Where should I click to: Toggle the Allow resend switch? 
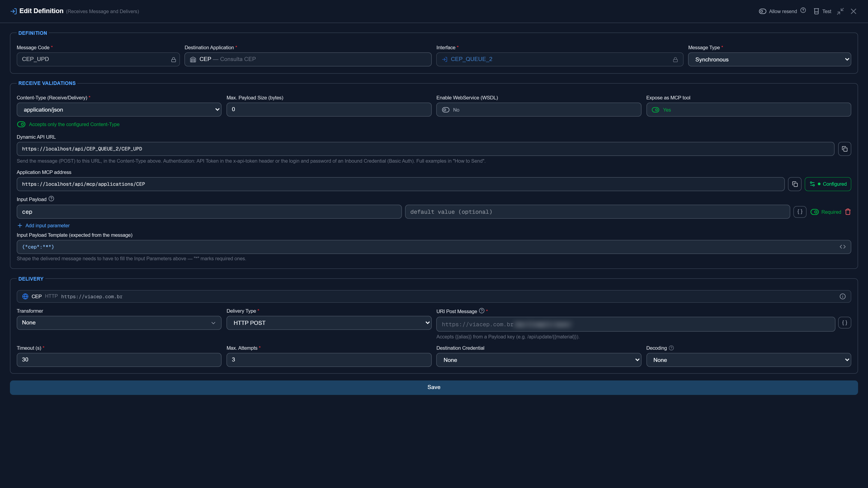tap(762, 12)
